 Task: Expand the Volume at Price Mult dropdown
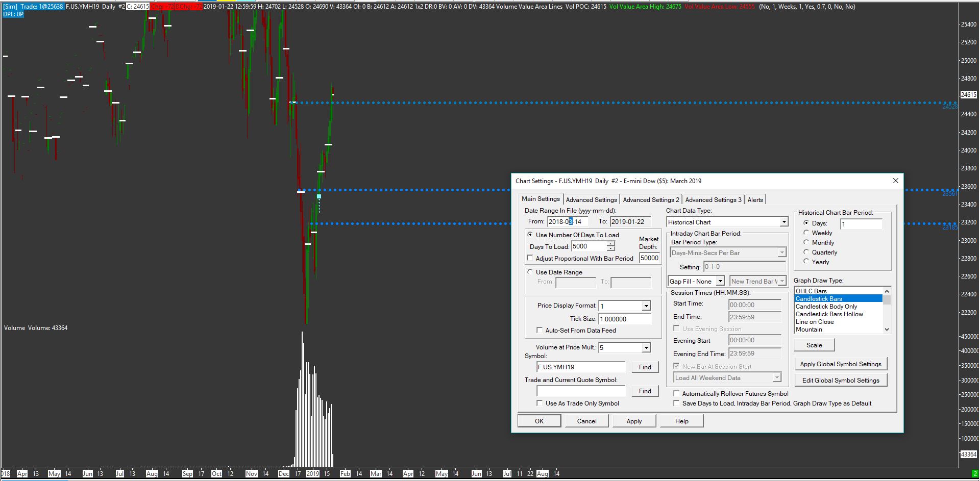coord(646,347)
